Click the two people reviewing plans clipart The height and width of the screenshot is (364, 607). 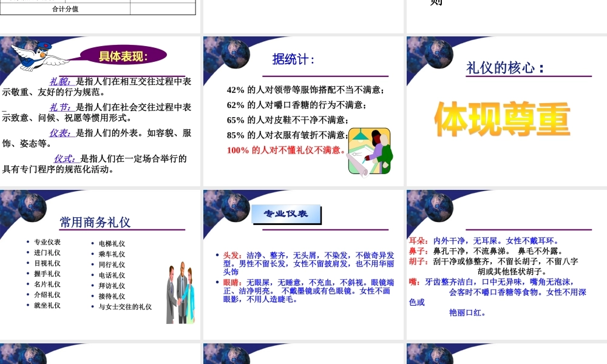369,152
